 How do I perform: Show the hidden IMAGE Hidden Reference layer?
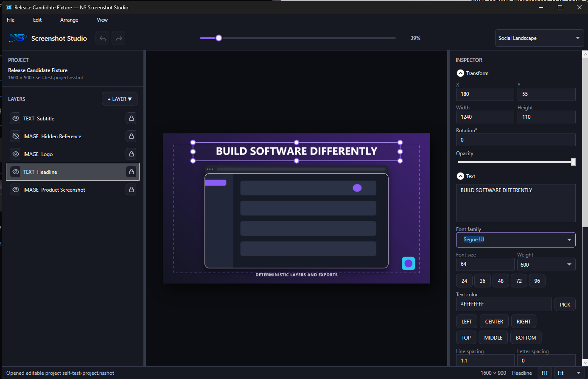tap(16, 136)
